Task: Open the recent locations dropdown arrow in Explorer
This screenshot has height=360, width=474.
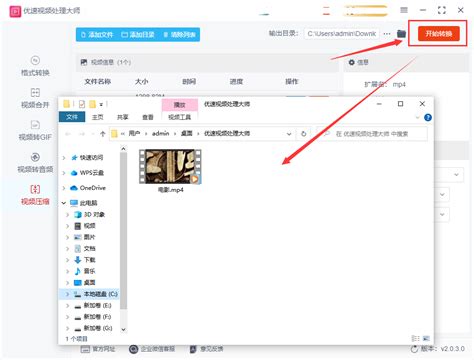Action: click(x=92, y=134)
